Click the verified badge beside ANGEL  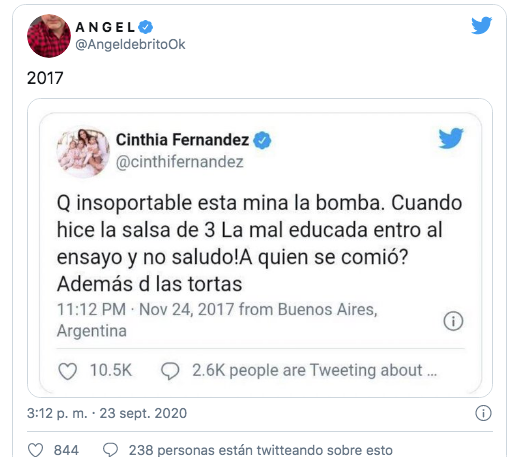(145, 27)
